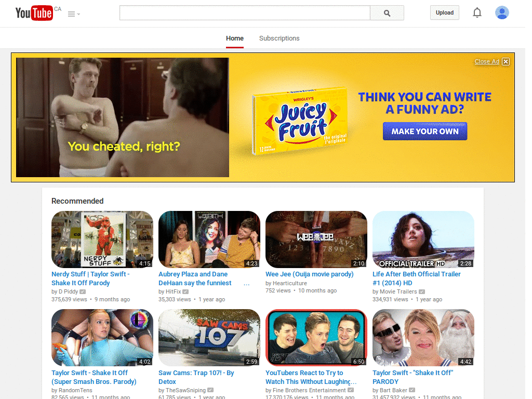The width and height of the screenshot is (532, 399).
Task: Click Wee Jee (Ouija movie parody) title
Action: coord(310,274)
